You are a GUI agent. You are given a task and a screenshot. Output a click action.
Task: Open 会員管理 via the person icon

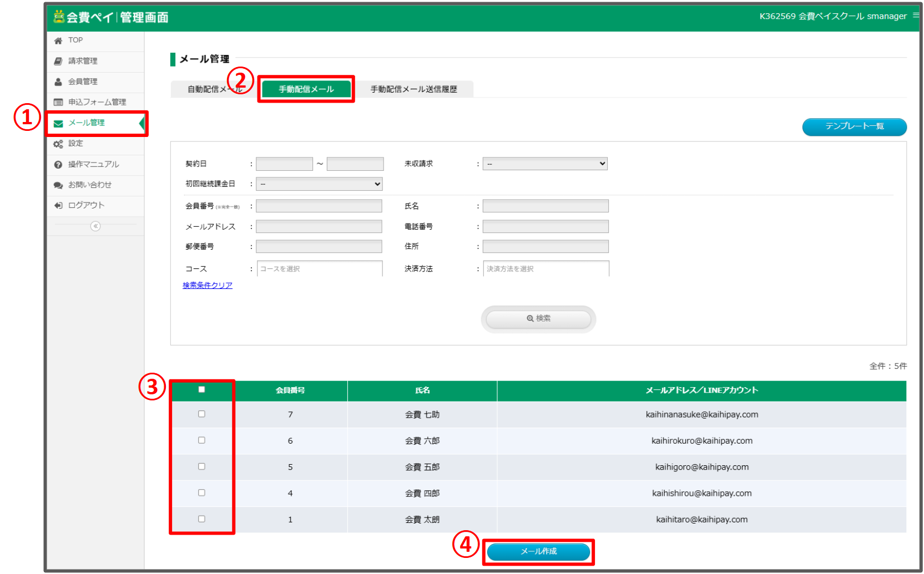point(58,82)
